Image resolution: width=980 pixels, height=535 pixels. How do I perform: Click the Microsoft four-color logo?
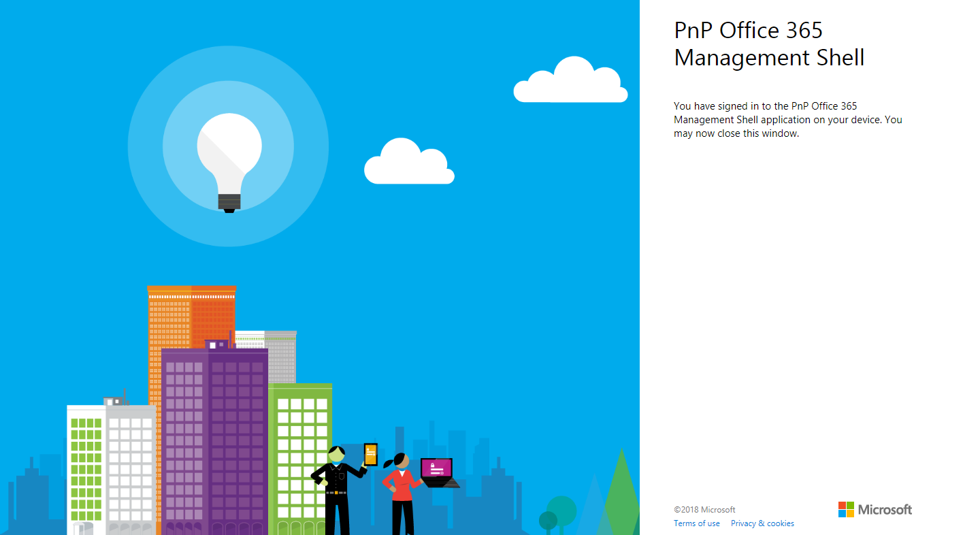[x=846, y=509]
